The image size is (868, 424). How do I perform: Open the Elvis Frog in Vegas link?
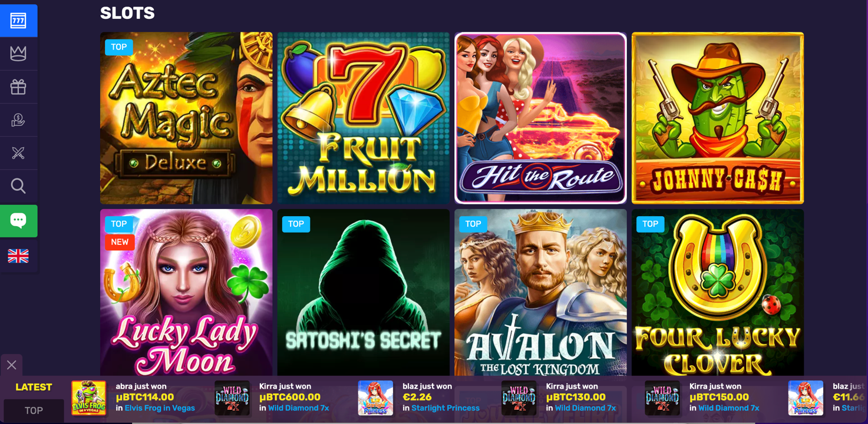(x=160, y=408)
